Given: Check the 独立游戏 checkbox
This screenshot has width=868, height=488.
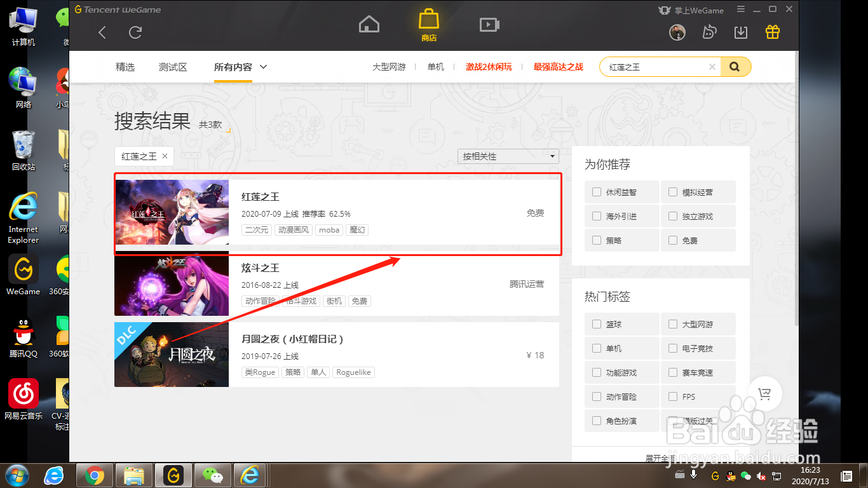Looking at the screenshot, I should [672, 216].
